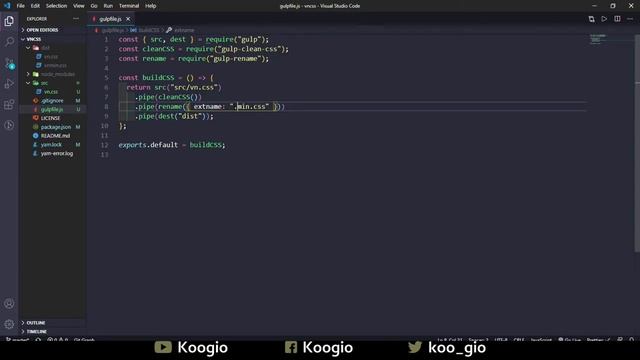The height and width of the screenshot is (360, 640).
Task: Open vn.css in the src folder
Action: 51,92
